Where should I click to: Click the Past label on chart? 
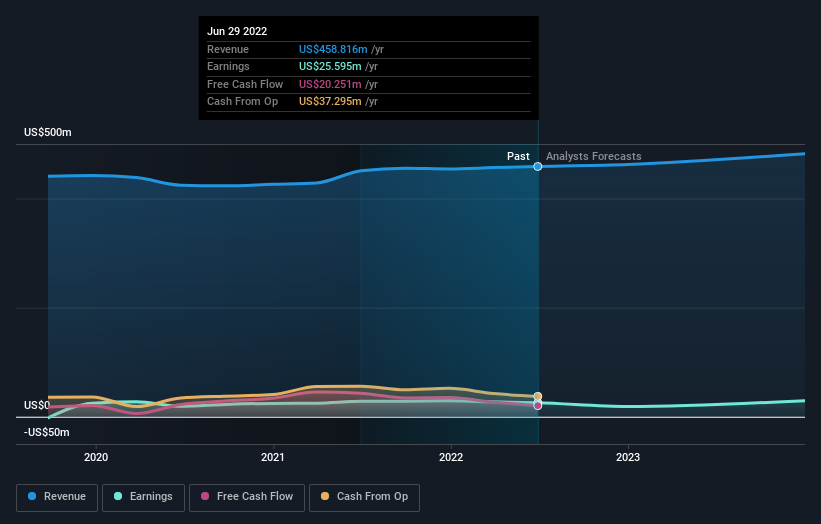[x=518, y=156]
